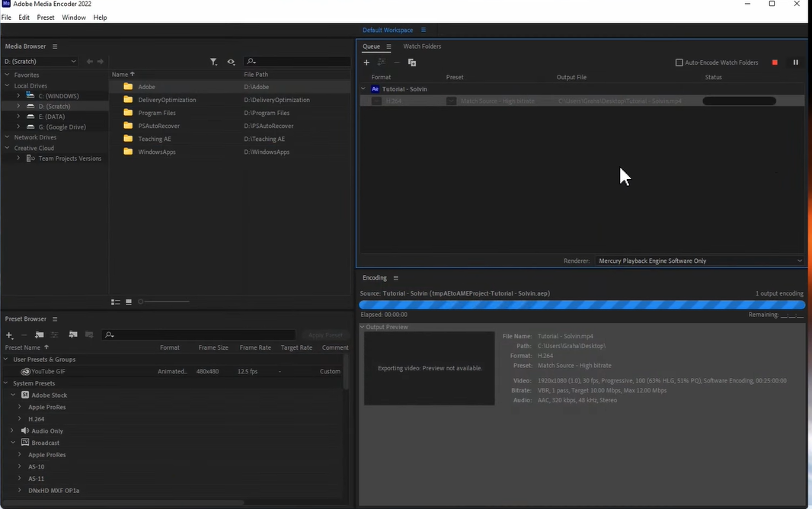This screenshot has height=509, width=812.
Task: Click the view options eye icon in Media Browser
Action: (232, 62)
